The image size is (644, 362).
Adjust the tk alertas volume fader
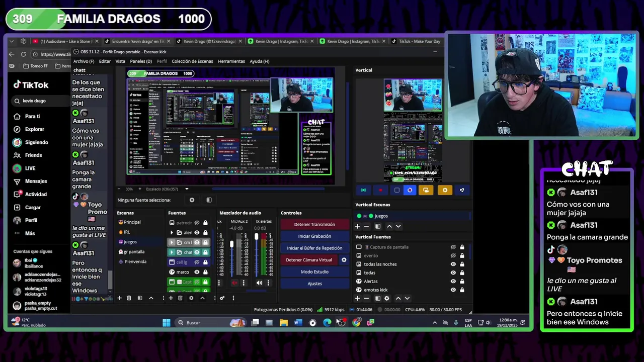pyautogui.click(x=257, y=236)
